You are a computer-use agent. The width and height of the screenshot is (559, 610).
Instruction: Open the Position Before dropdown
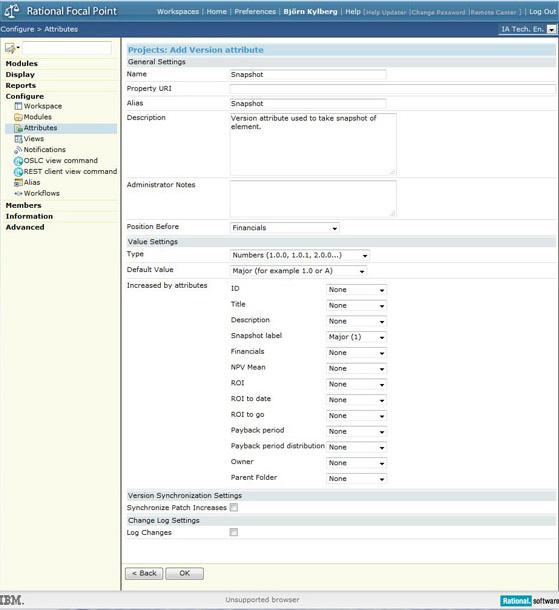(284, 228)
